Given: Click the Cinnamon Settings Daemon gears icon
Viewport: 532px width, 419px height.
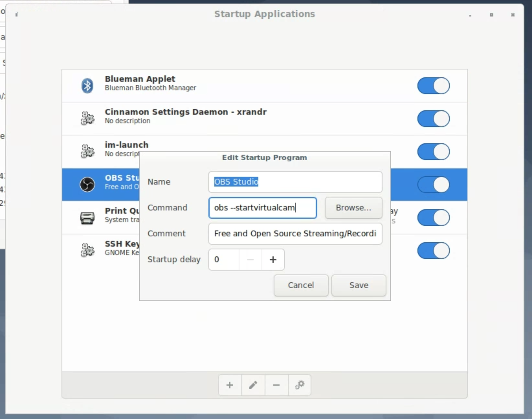Looking at the screenshot, I should click(x=87, y=118).
